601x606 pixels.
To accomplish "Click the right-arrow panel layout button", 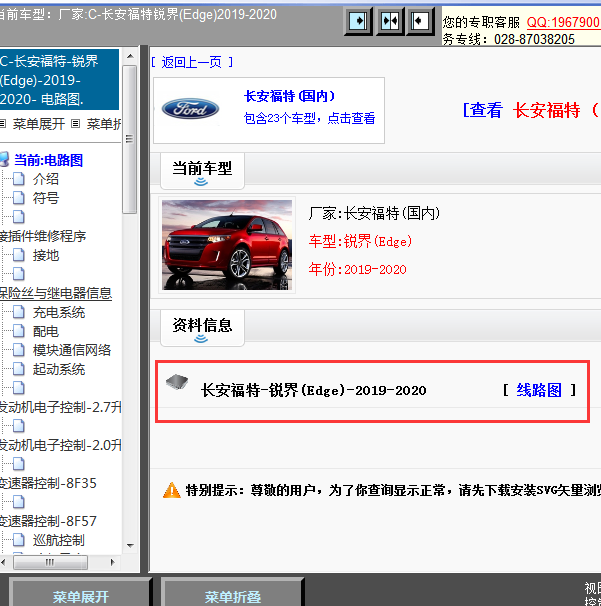I will [x=358, y=21].
